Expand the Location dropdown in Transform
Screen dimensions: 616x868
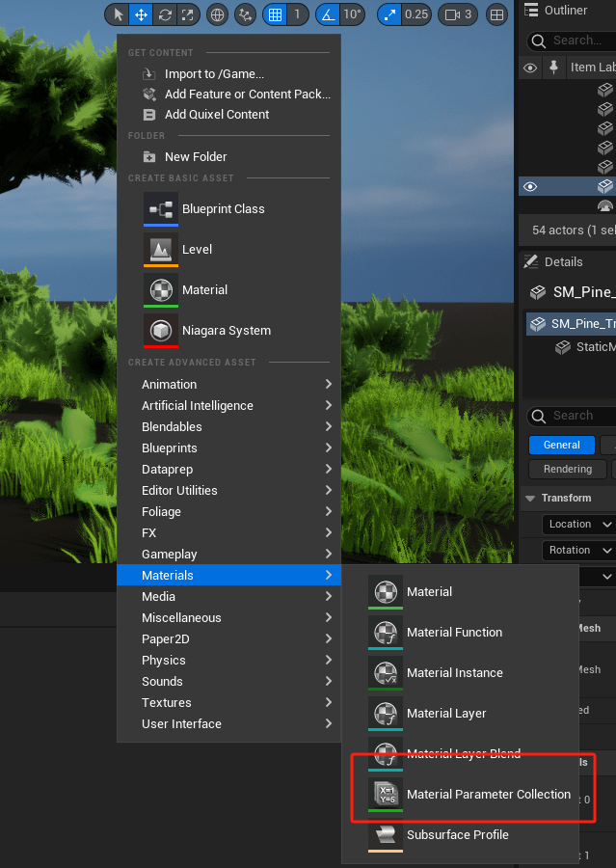580,524
